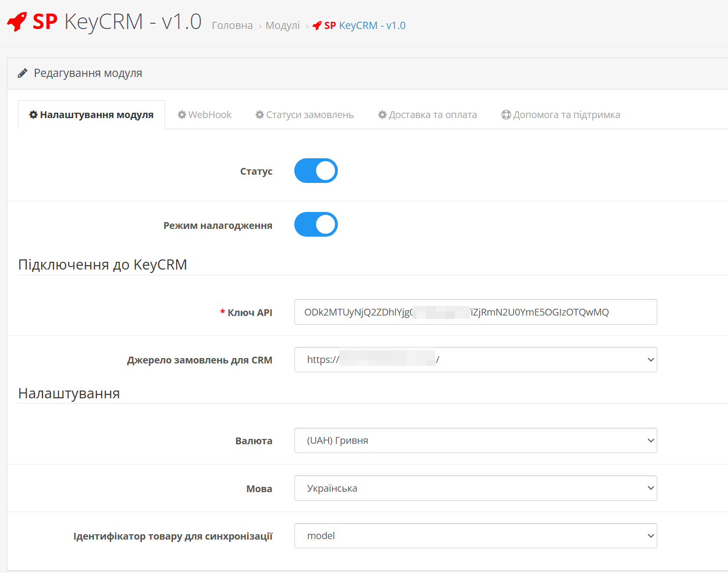
Task: Click lifebuoy icon on Допомога та підтримка tab
Action: [506, 115]
